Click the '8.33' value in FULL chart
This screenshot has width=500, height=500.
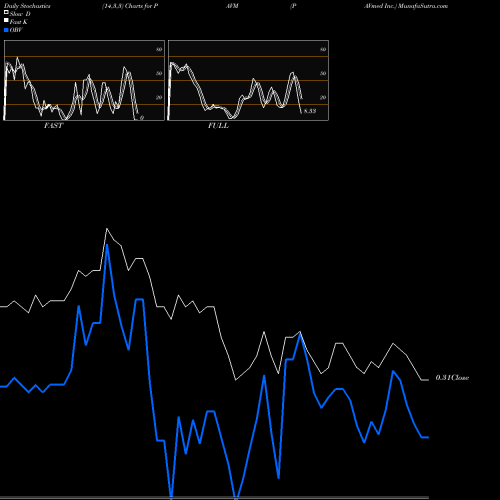click(310, 111)
